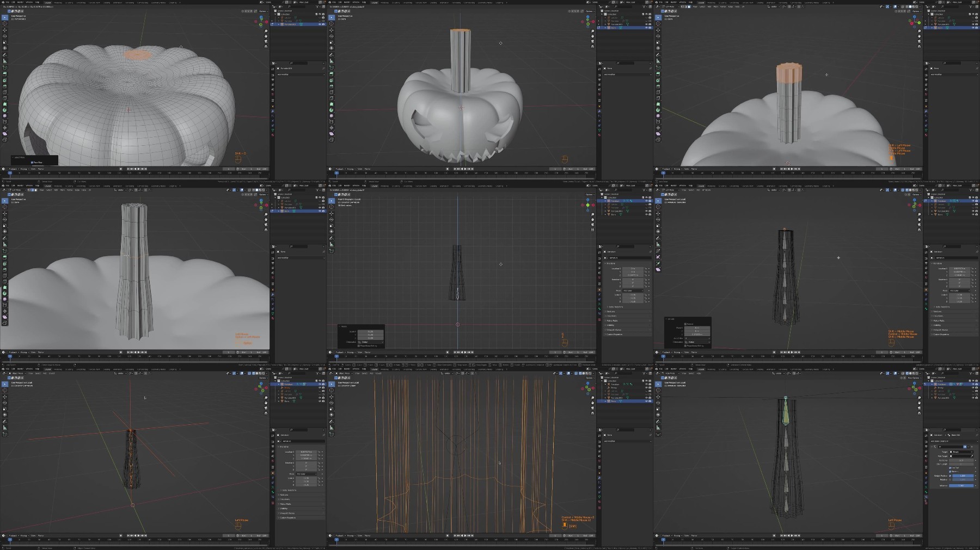Viewport: 980px width, 550px height.
Task: Enable Rotation weight checkbox in bottom-right view
Action: coord(950,480)
